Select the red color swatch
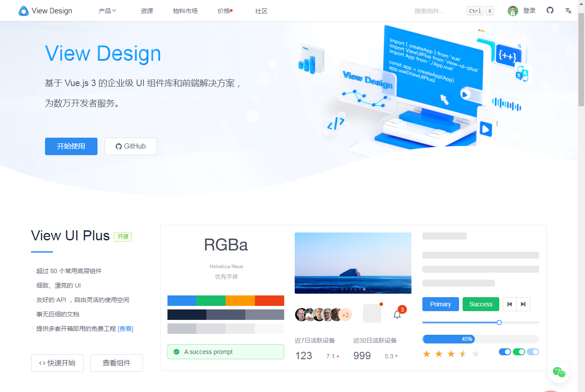This screenshot has height=392, width=585. [x=269, y=301]
